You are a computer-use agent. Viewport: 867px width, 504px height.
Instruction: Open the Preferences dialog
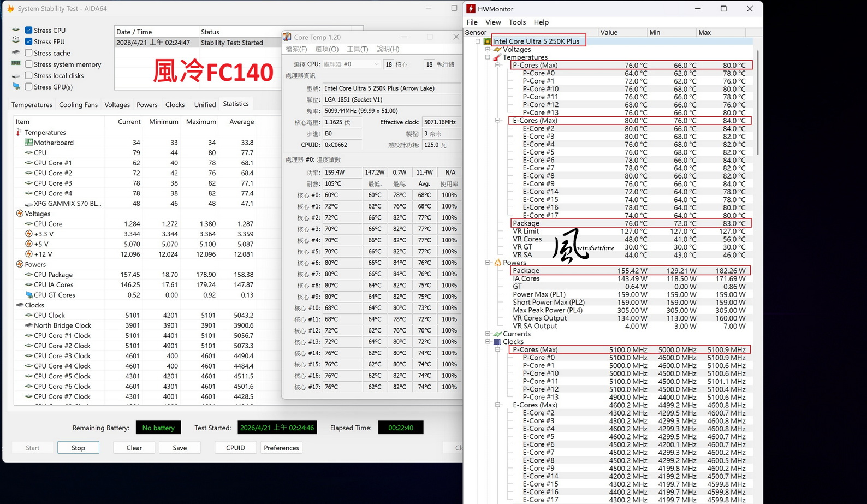click(281, 448)
